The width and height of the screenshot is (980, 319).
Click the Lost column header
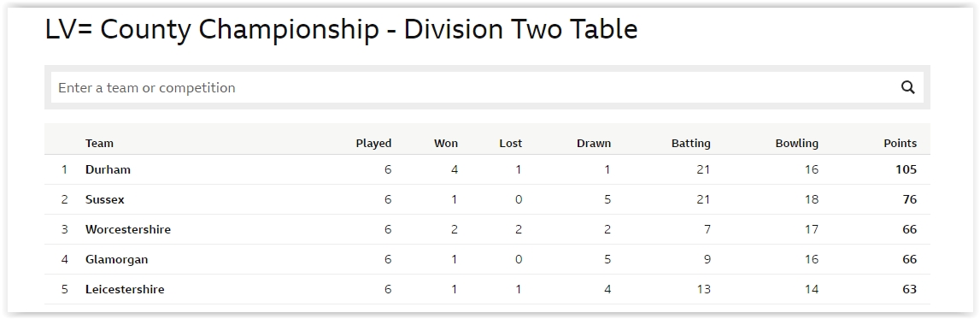[511, 143]
